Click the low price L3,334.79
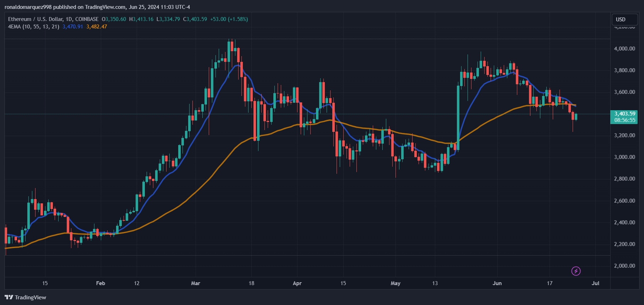 pyautogui.click(x=168, y=19)
